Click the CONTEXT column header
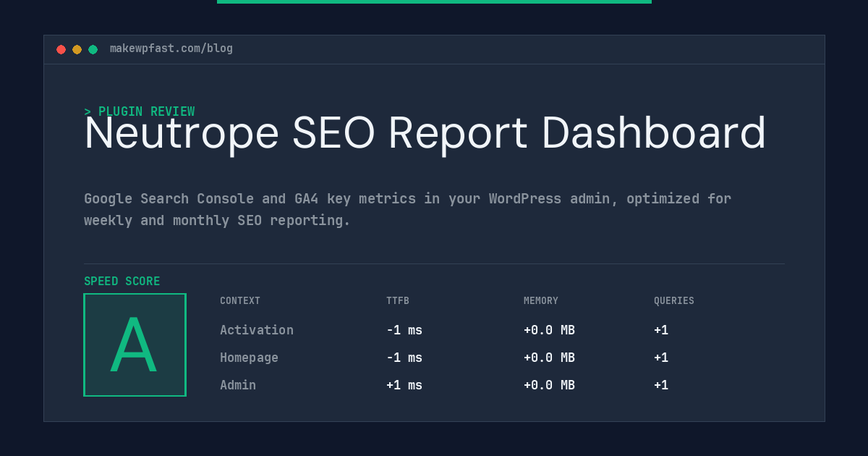Viewport: 868px width, 456px height. pos(240,301)
